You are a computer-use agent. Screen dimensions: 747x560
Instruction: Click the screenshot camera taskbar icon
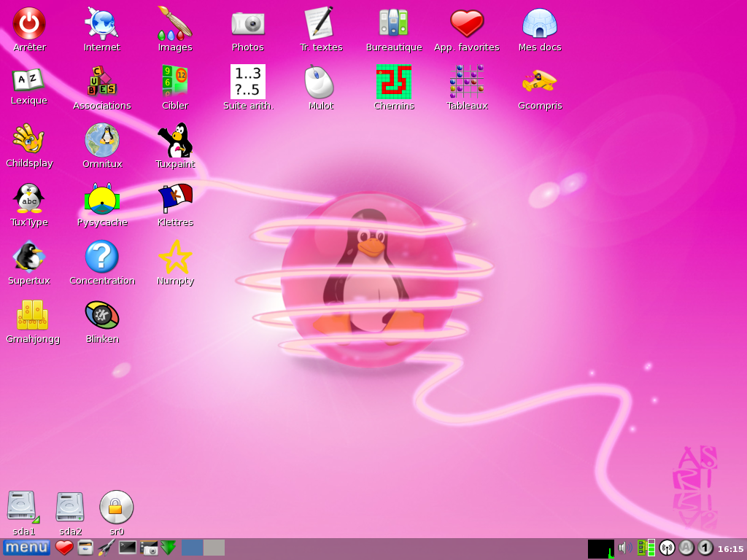[x=149, y=548]
